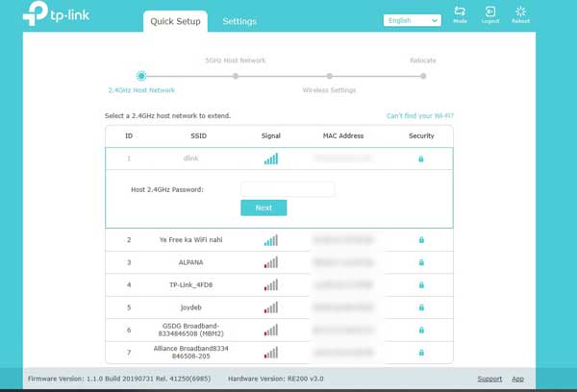Screen dimensions: 577x392
Task: Click lock icon for TP-Link_4FD8
Action: [x=421, y=285]
